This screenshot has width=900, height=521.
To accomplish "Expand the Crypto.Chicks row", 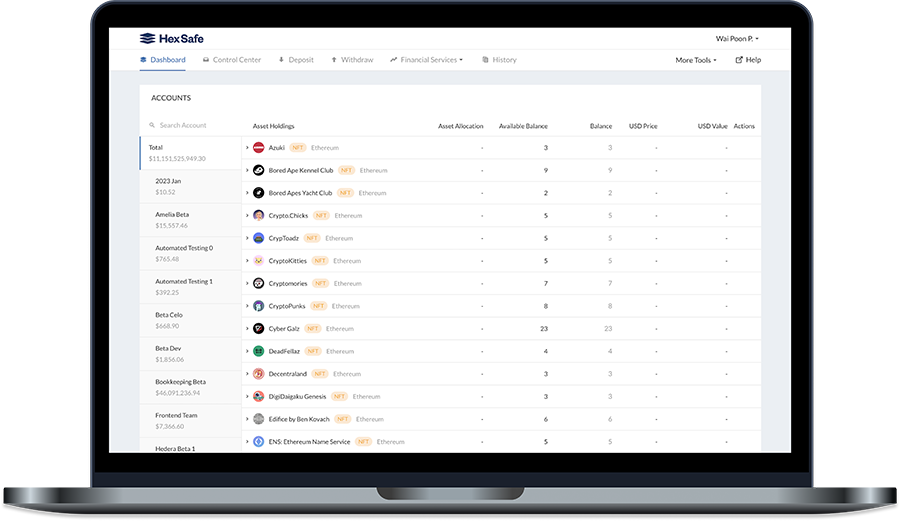I will pos(247,215).
